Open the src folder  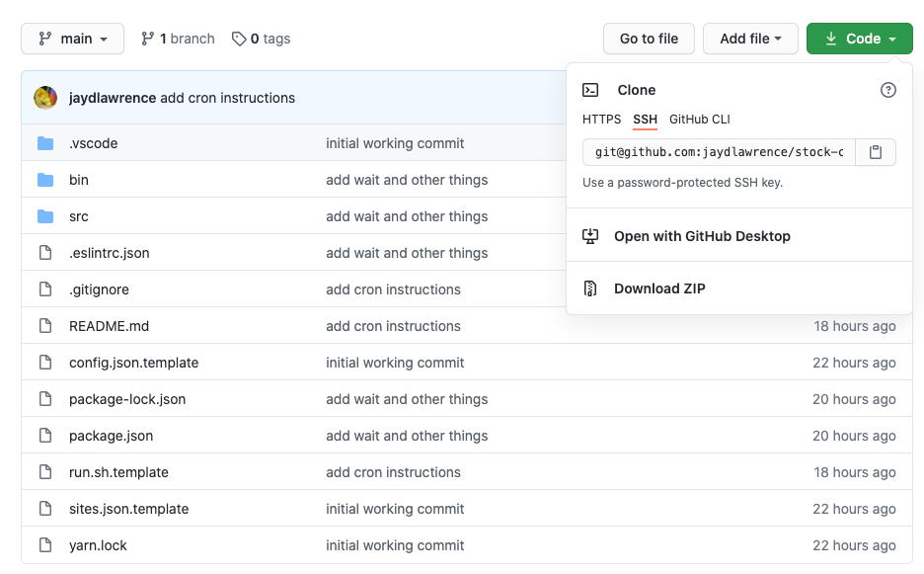pyautogui.click(x=78, y=216)
